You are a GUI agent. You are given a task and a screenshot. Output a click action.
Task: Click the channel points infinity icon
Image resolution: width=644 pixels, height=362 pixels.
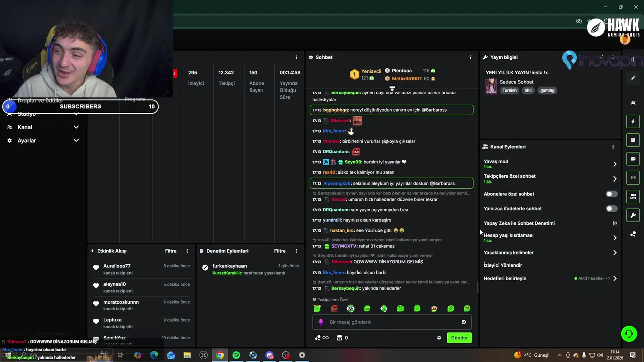click(321, 338)
